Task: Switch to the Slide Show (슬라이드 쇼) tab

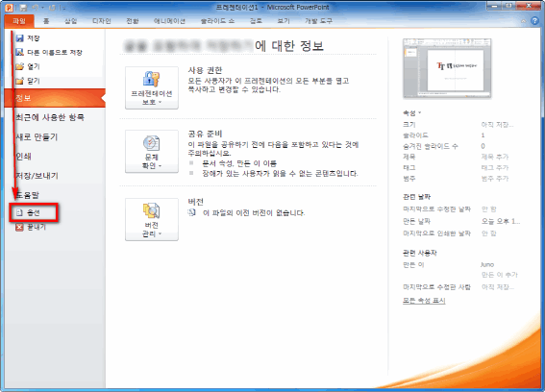Action: point(217,21)
